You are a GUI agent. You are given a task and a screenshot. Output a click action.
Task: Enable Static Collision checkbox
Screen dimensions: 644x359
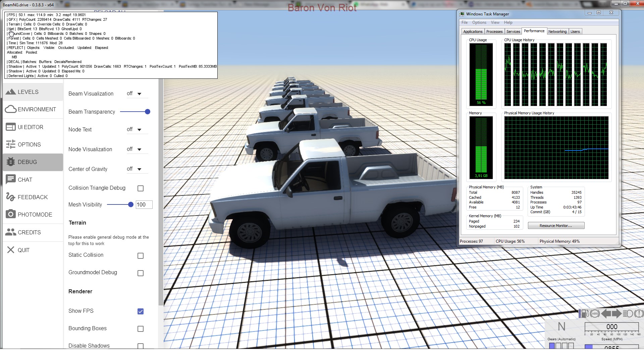click(x=141, y=256)
